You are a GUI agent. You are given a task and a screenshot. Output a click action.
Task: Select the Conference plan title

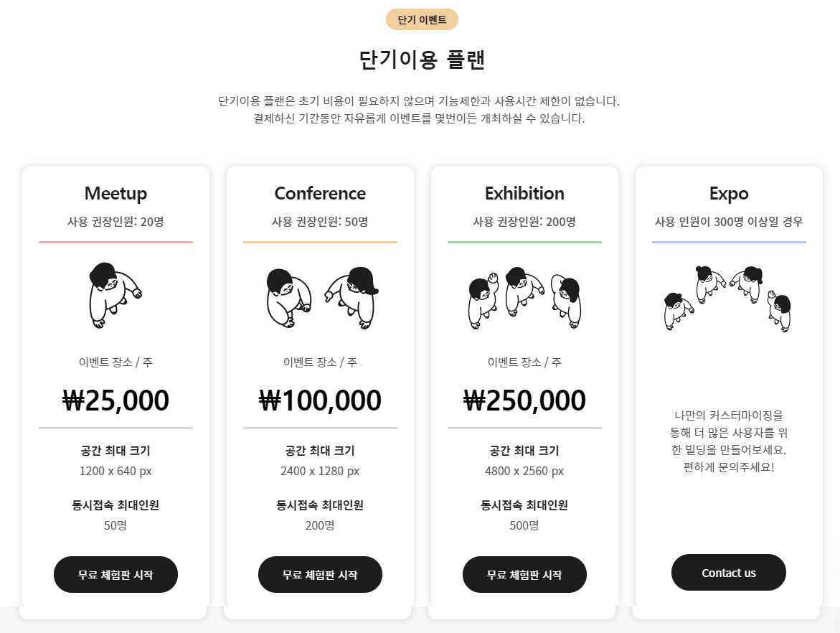pos(320,193)
